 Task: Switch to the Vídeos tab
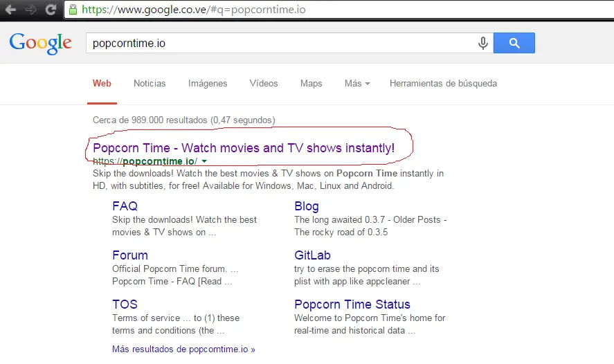[264, 83]
